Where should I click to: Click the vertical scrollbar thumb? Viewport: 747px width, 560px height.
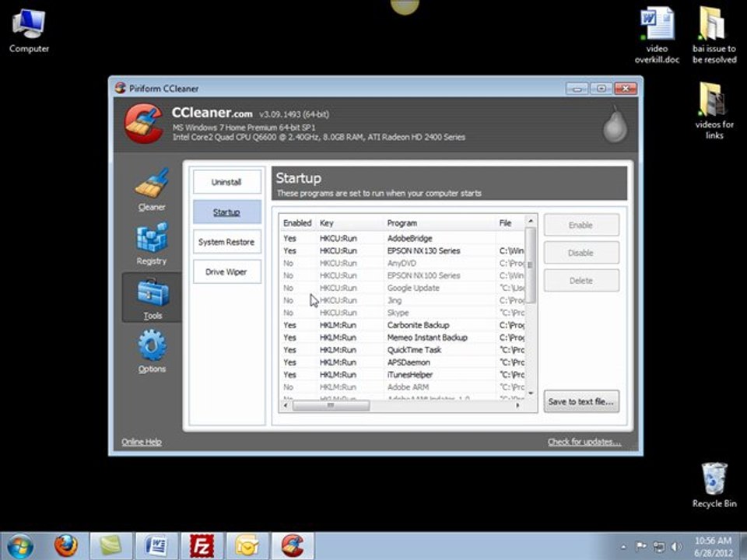pos(531,264)
